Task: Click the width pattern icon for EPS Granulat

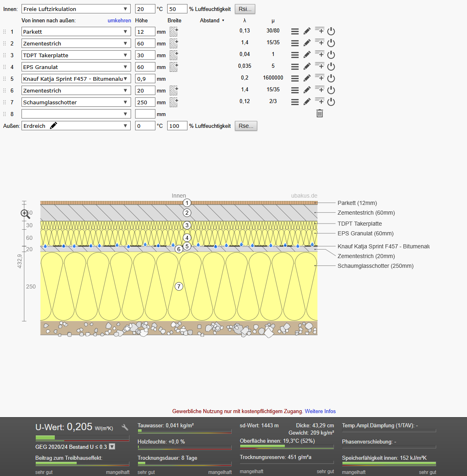Action: [174, 67]
